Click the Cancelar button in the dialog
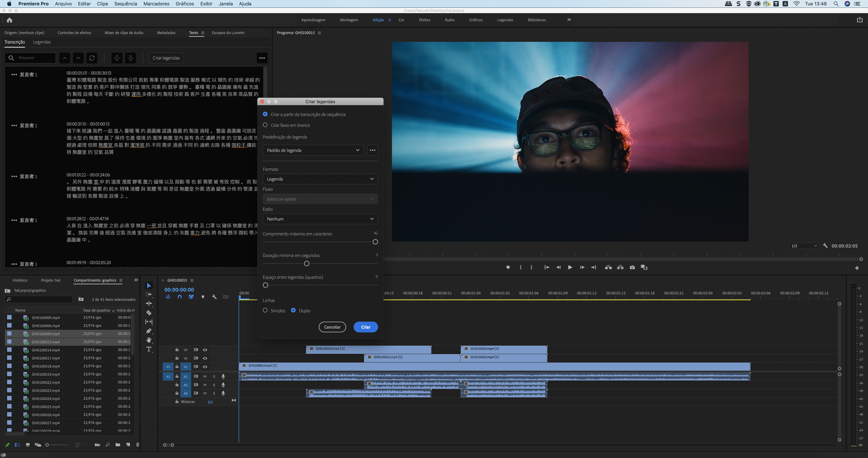The width and height of the screenshot is (868, 458). click(332, 327)
